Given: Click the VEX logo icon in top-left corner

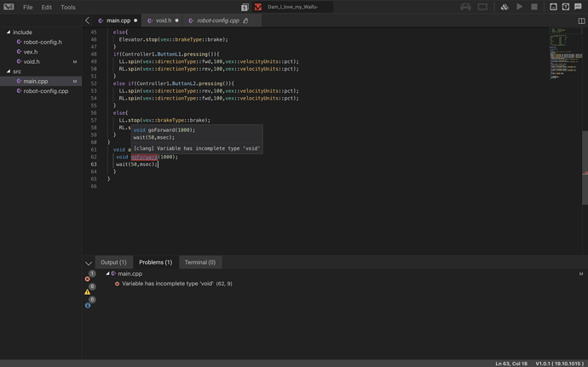Looking at the screenshot, I should click(x=9, y=7).
